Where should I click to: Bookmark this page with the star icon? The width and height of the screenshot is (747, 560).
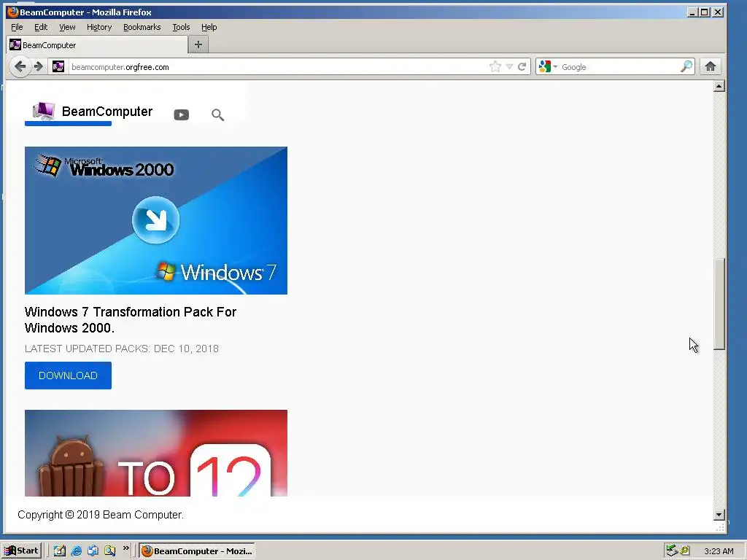(x=495, y=66)
